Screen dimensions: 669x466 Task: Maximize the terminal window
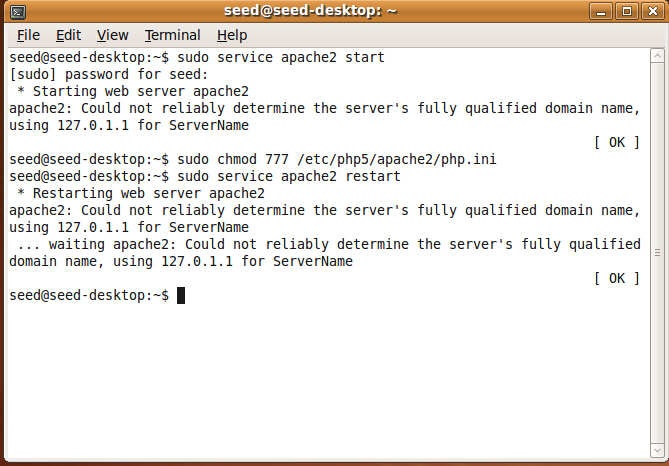(627, 11)
